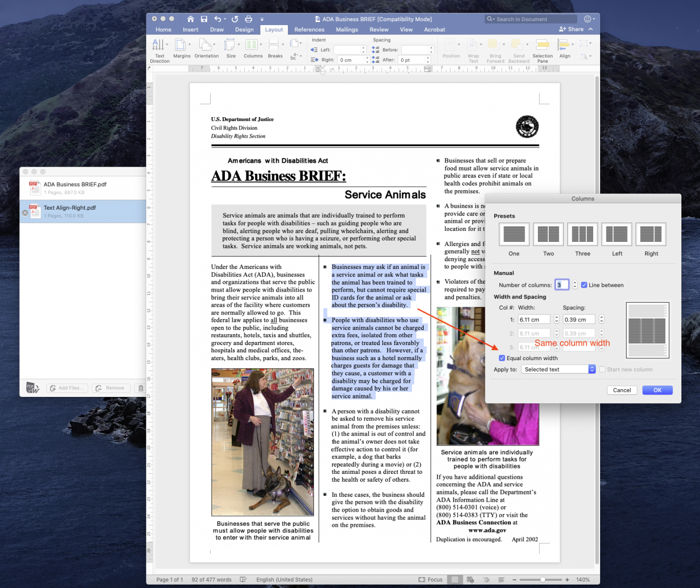Open the Margins menu icon
The width and height of the screenshot is (700, 588).
181,49
